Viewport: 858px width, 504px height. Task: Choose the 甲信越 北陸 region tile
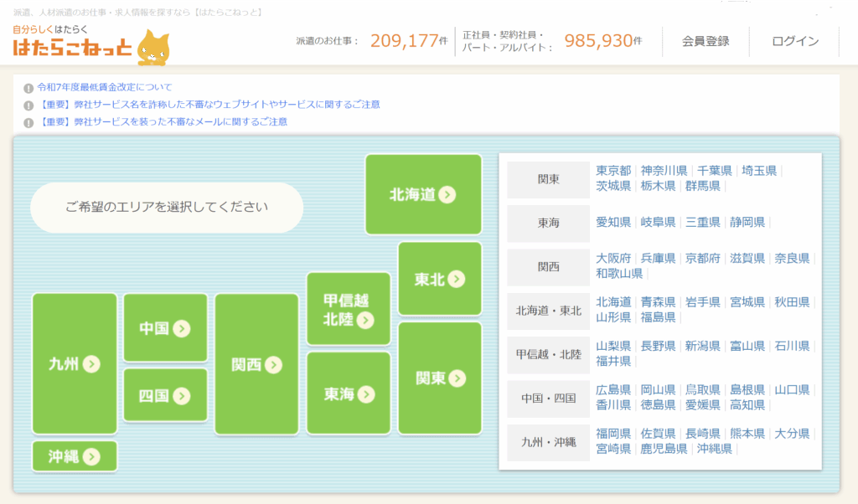349,309
